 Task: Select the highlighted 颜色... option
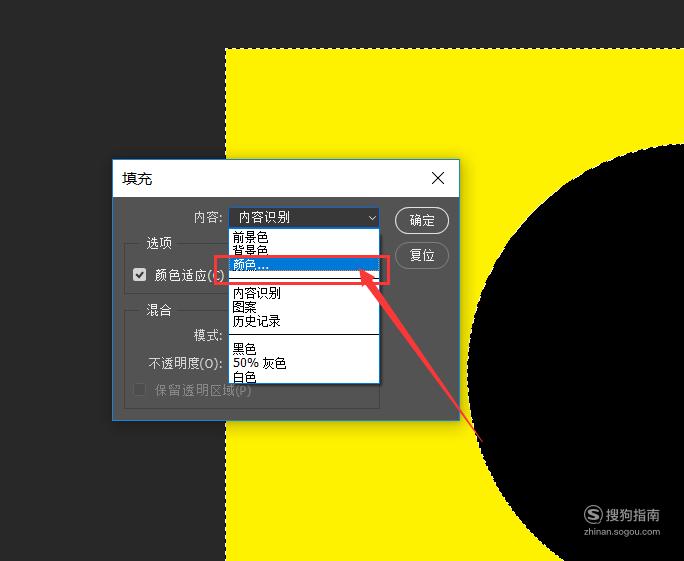coord(304,264)
